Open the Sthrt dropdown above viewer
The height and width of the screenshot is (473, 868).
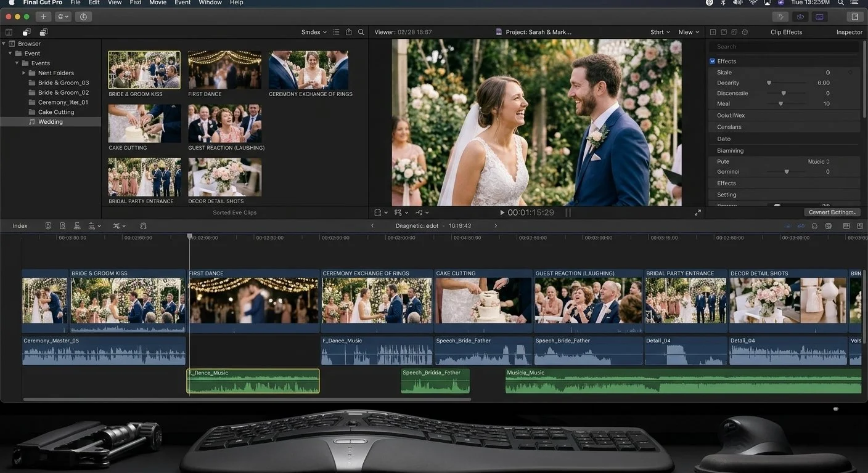pyautogui.click(x=660, y=32)
